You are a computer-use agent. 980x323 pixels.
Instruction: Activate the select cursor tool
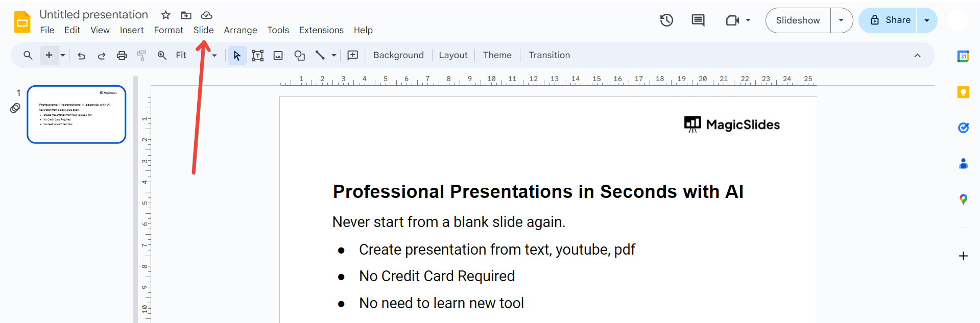coord(237,56)
